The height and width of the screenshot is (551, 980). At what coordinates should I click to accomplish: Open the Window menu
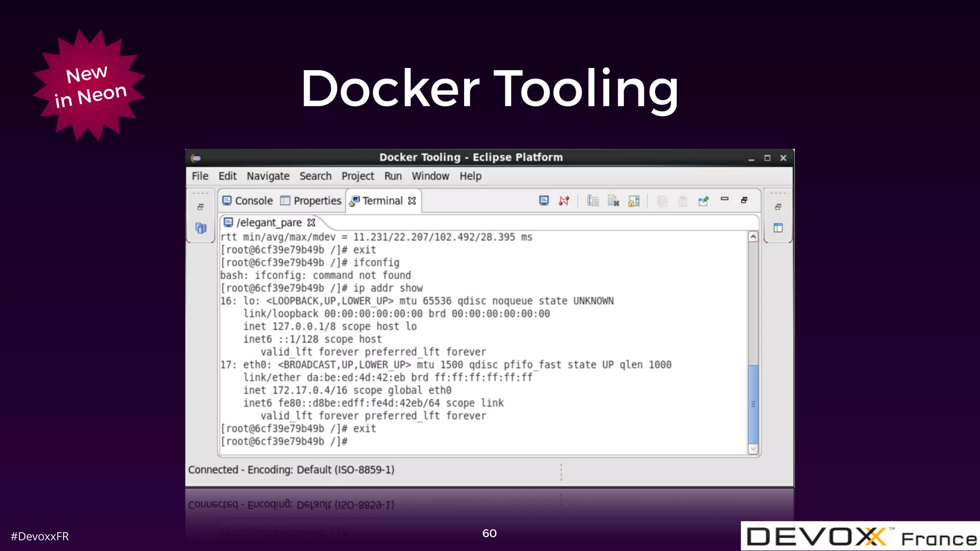430,176
